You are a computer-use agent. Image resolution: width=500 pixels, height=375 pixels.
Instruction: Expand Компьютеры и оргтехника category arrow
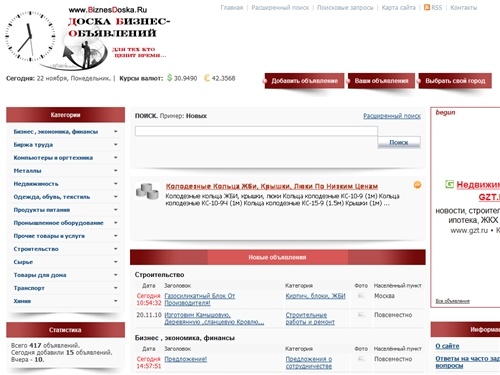(x=115, y=158)
